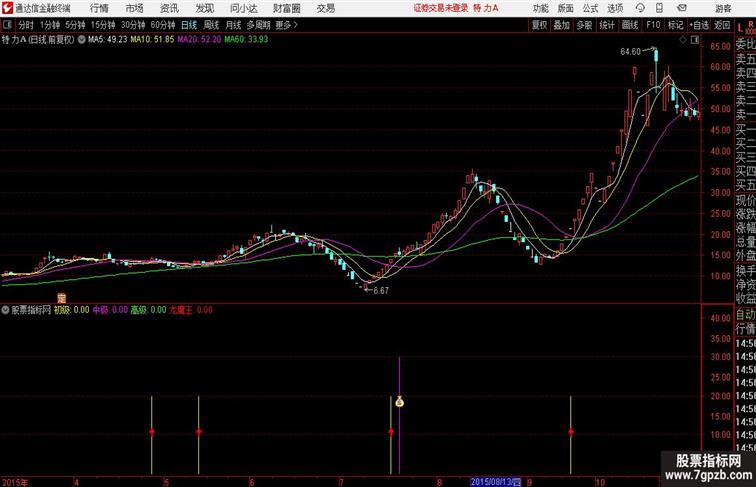Image resolution: width=756 pixels, height=487 pixels.
Task: Click the 龙魔王 0.00 indicator value
Action: (191, 310)
